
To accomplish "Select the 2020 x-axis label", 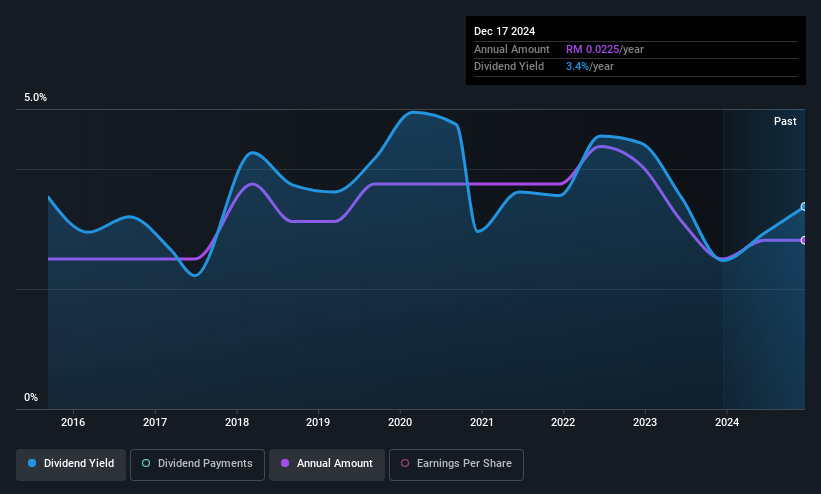I will pos(400,422).
